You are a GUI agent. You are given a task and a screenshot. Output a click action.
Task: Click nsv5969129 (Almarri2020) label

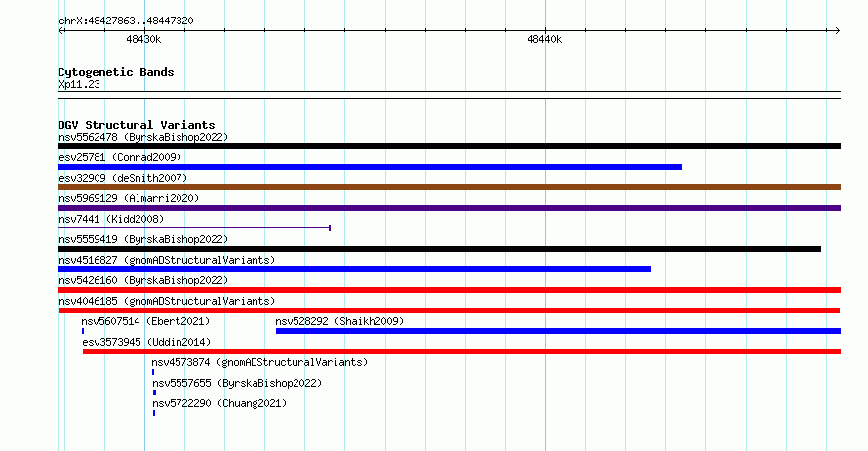129,198
